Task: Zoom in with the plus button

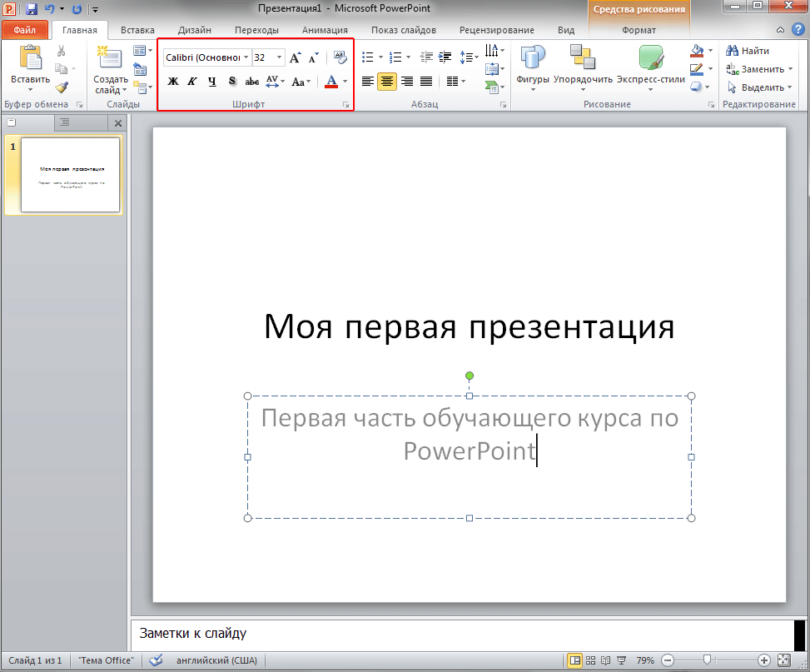Action: click(764, 660)
